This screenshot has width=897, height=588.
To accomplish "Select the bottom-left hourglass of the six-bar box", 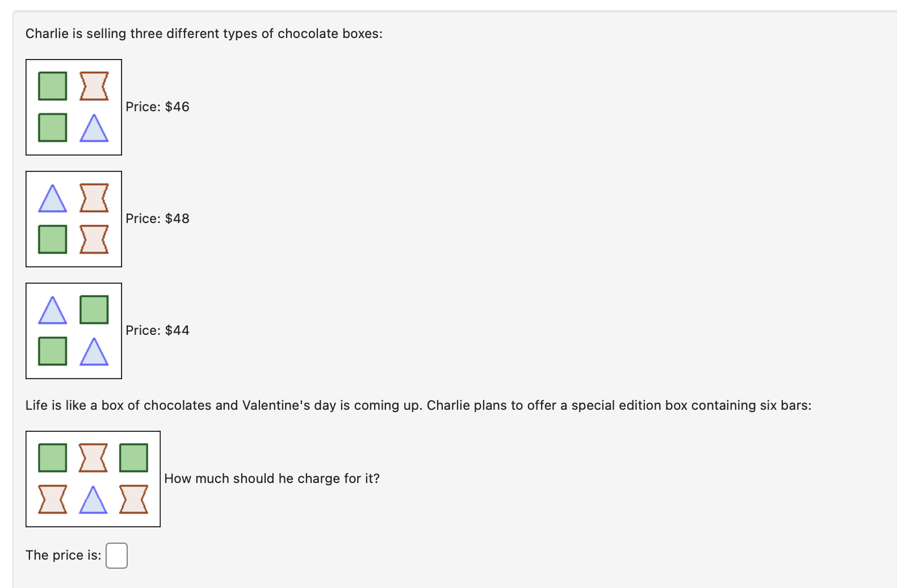I will (52, 499).
